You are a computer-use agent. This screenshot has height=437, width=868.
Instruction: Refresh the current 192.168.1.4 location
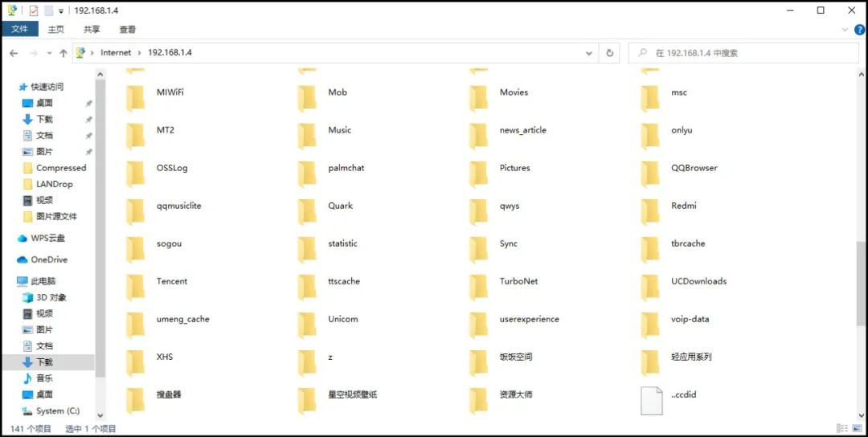[609, 53]
